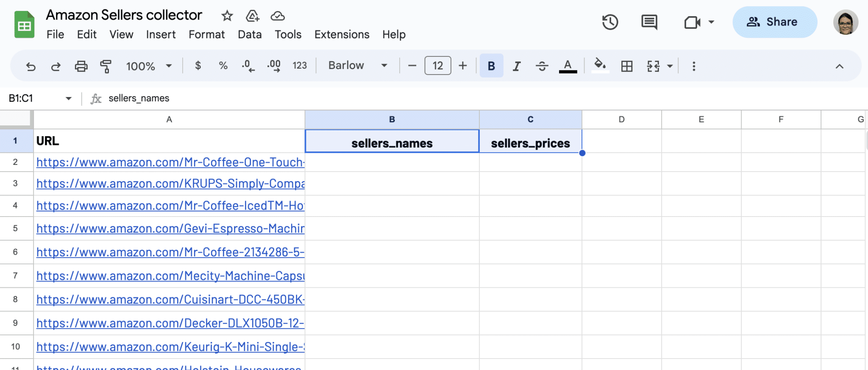Start a Meet call camera icon
Image resolution: width=868 pixels, height=370 pixels.
click(692, 22)
